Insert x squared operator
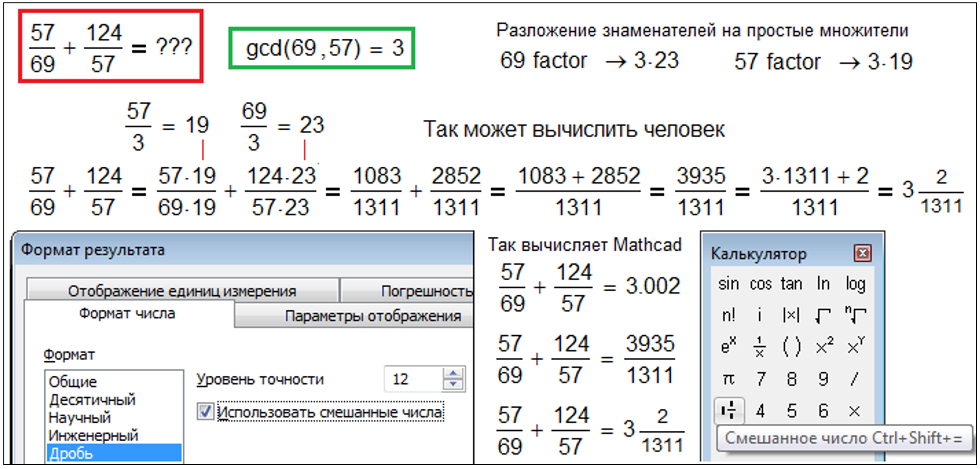This screenshot has height=469, width=980. [x=824, y=346]
